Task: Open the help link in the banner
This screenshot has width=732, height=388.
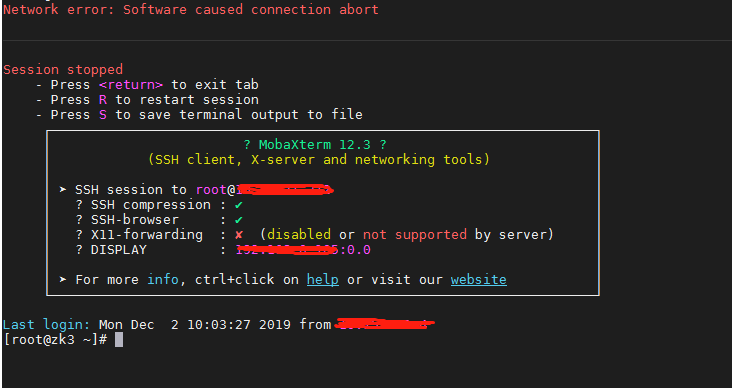Action: click(x=323, y=280)
